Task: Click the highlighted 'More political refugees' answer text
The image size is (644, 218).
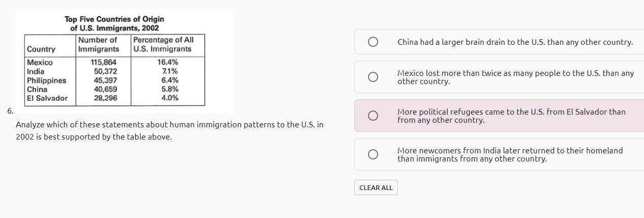Action: coord(511,116)
